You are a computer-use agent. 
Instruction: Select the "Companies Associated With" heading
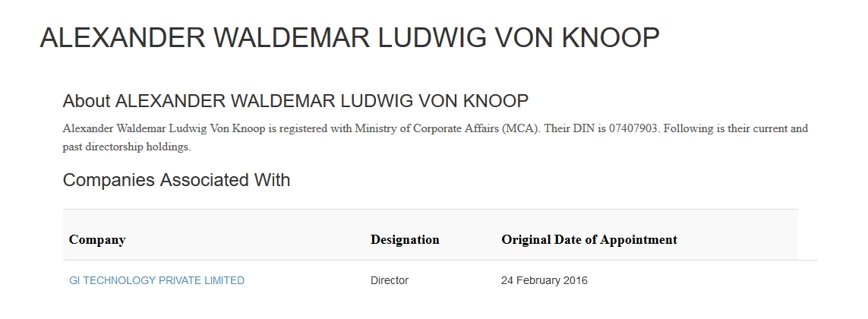tap(176, 180)
